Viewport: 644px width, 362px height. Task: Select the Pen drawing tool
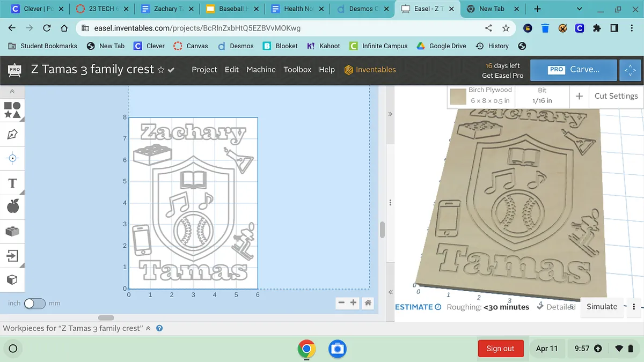pos(12,134)
